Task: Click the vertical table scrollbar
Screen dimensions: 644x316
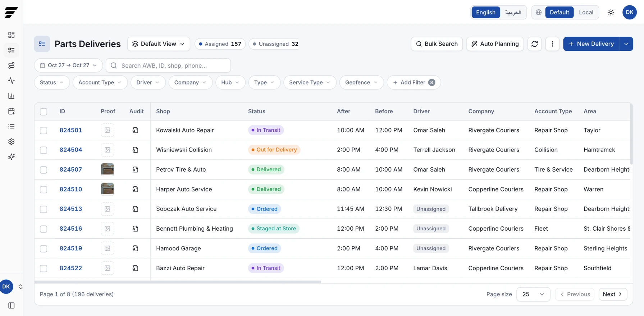Action: click(631, 134)
